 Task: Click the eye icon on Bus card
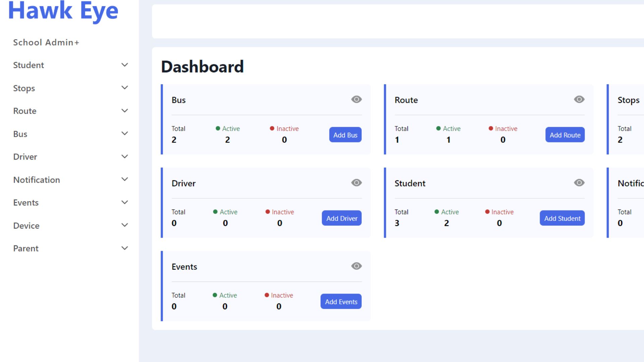[356, 100]
